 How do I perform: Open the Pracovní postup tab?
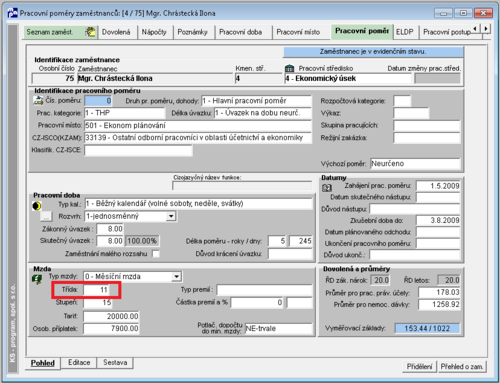447,32
